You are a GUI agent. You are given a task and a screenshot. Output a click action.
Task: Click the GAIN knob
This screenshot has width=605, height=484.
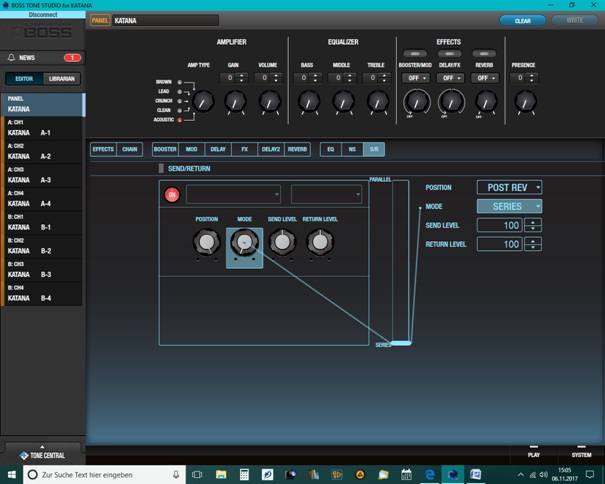point(235,102)
